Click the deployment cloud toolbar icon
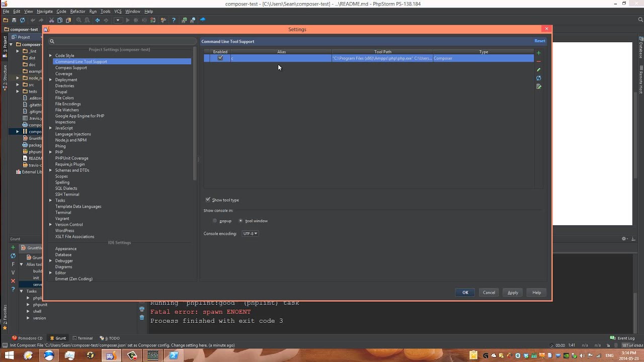The height and width of the screenshot is (362, 644). pos(203,20)
